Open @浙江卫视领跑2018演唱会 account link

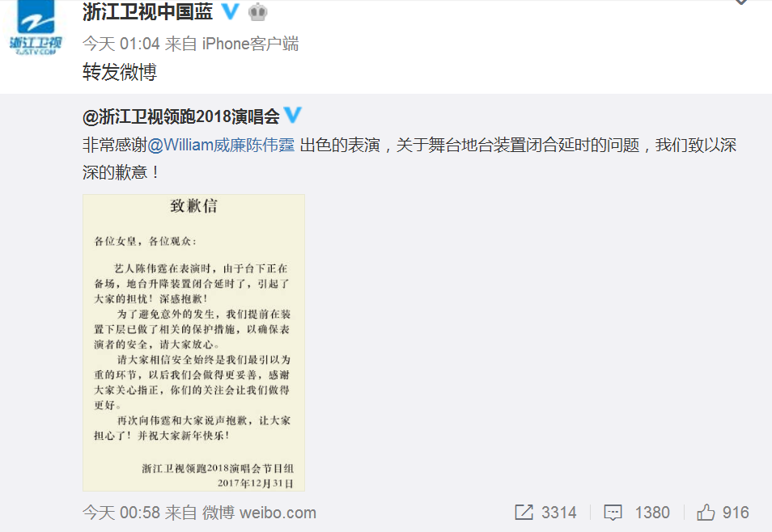(x=181, y=116)
